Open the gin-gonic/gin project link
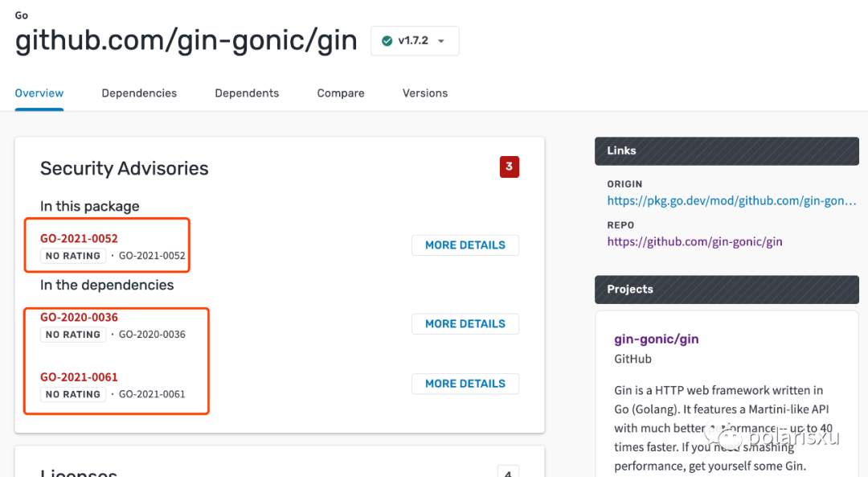This screenshot has height=477, width=868. coord(657,339)
